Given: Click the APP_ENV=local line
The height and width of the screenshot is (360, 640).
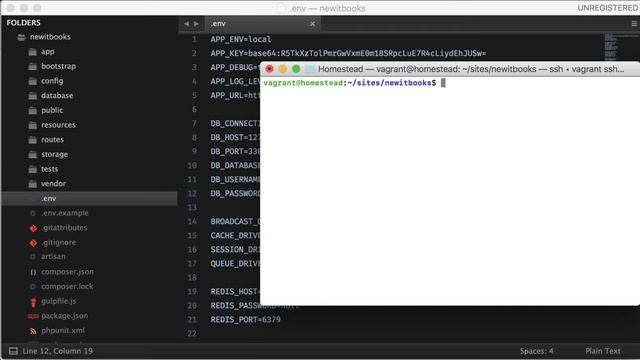Looking at the screenshot, I should click(x=241, y=39).
